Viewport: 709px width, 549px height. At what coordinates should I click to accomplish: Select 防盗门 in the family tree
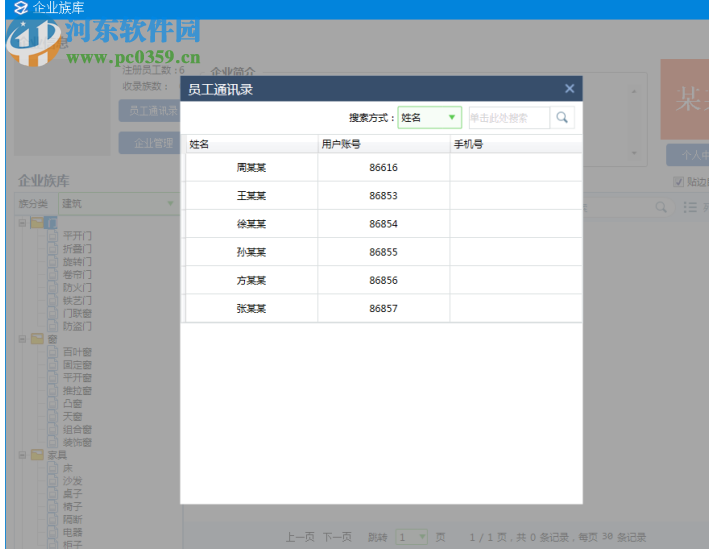tap(77, 326)
